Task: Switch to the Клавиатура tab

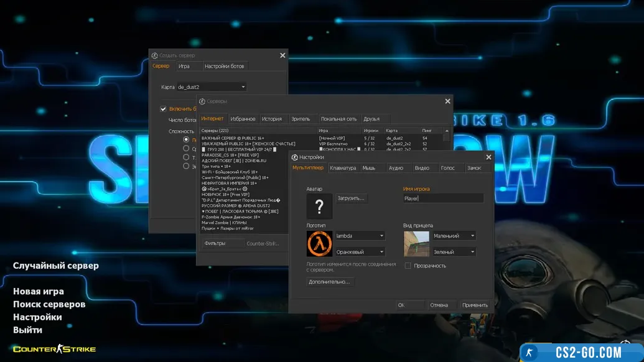Action: coord(343,168)
